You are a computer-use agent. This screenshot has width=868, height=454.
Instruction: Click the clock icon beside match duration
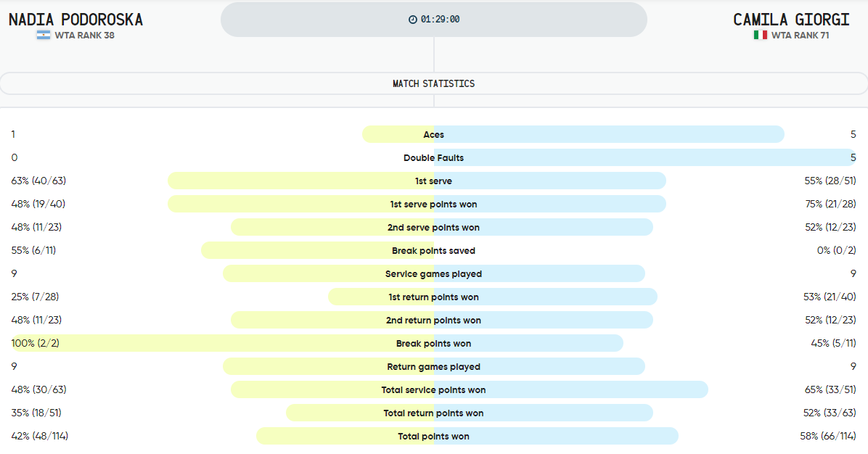tap(412, 20)
